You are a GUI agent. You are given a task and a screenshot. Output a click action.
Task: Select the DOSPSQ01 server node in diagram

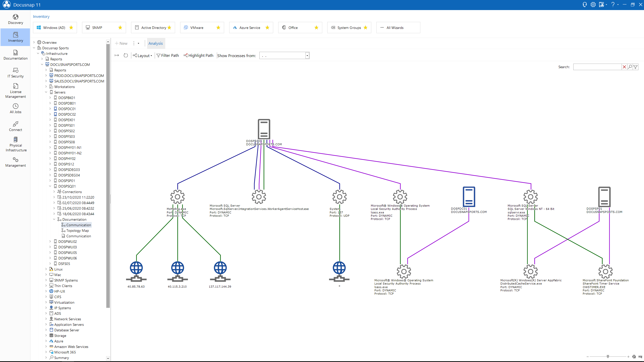point(264,129)
